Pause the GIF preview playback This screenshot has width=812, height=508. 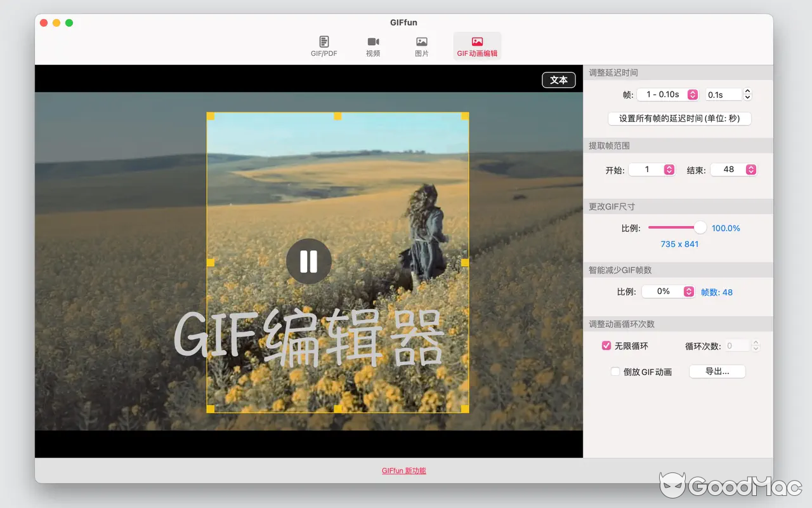[x=308, y=261]
